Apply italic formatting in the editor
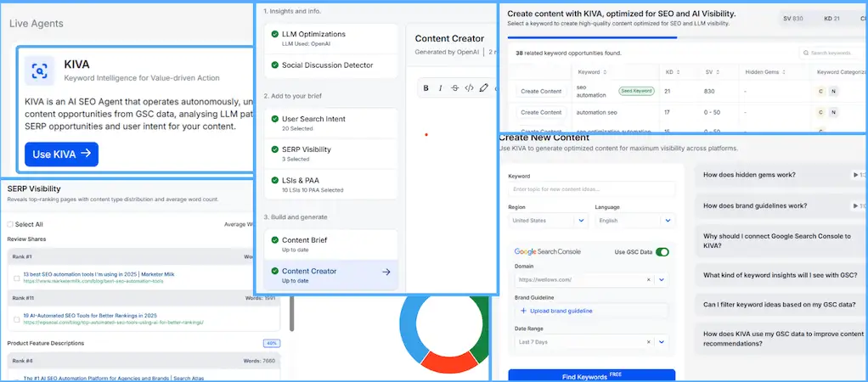 tap(440, 87)
